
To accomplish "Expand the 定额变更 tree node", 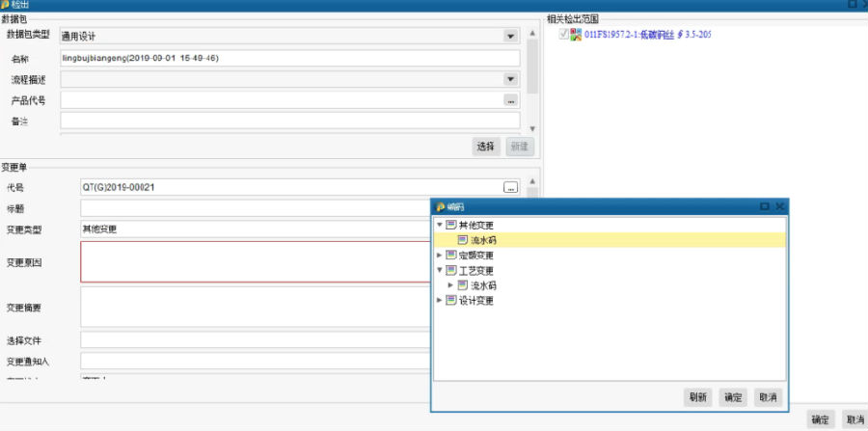I will pyautogui.click(x=440, y=256).
